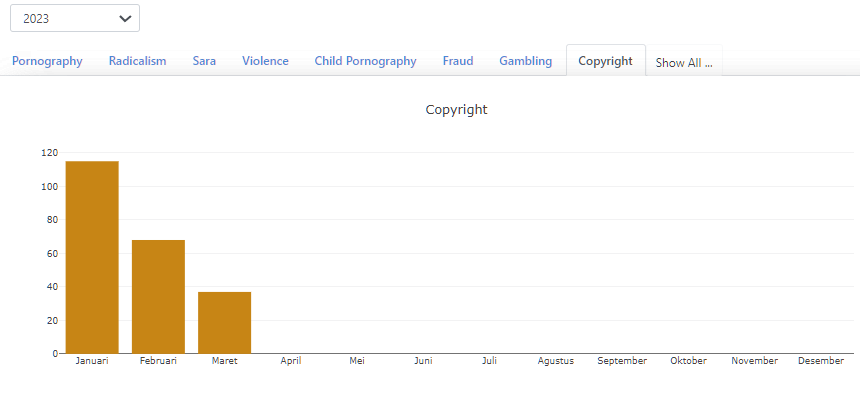The width and height of the screenshot is (860, 401).
Task: Select the Februari bar in chart
Action: (x=158, y=296)
